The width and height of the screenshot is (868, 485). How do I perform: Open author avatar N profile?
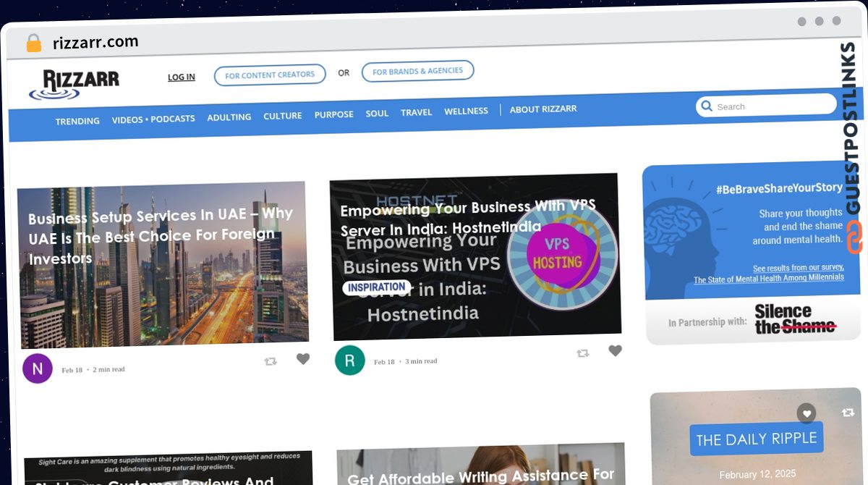click(38, 368)
